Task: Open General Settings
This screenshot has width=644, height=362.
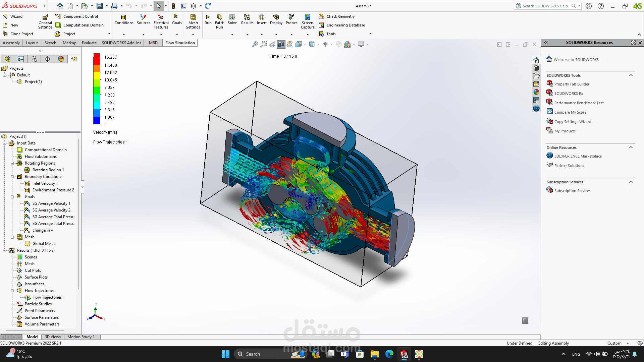Action: (x=45, y=22)
